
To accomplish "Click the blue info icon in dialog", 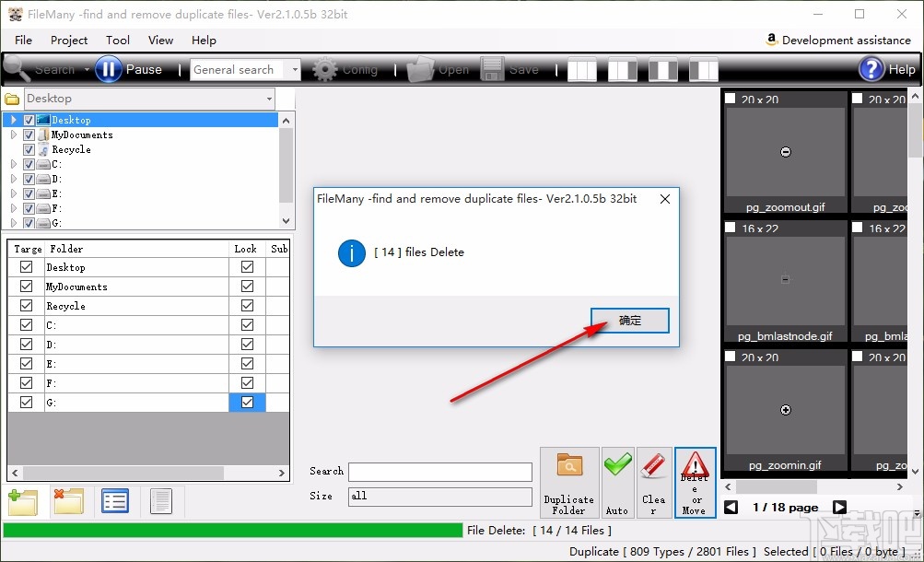I will (x=352, y=253).
